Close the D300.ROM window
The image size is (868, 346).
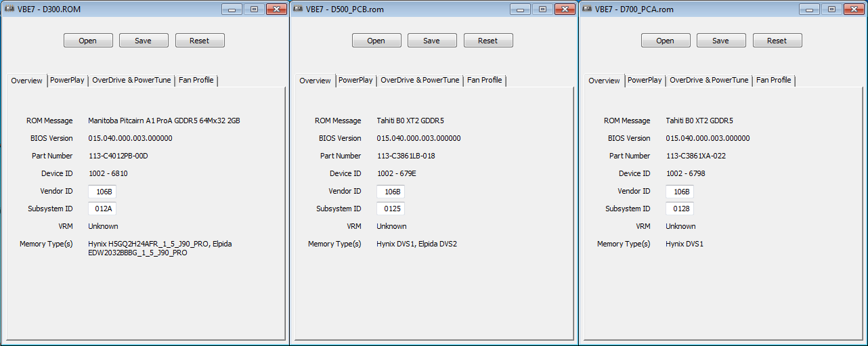pos(275,9)
